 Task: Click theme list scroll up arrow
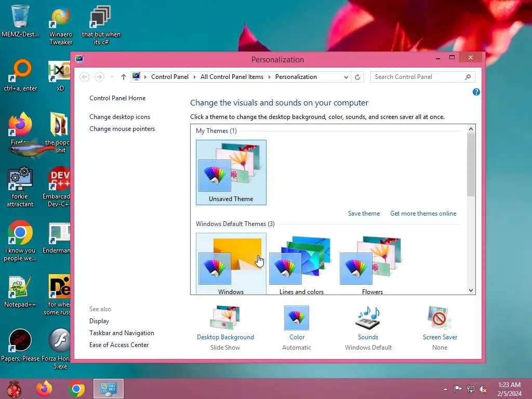tap(471, 129)
